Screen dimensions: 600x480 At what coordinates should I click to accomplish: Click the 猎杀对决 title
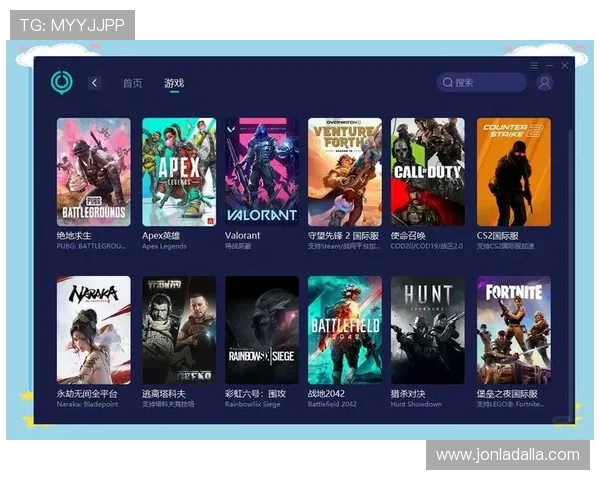408,393
